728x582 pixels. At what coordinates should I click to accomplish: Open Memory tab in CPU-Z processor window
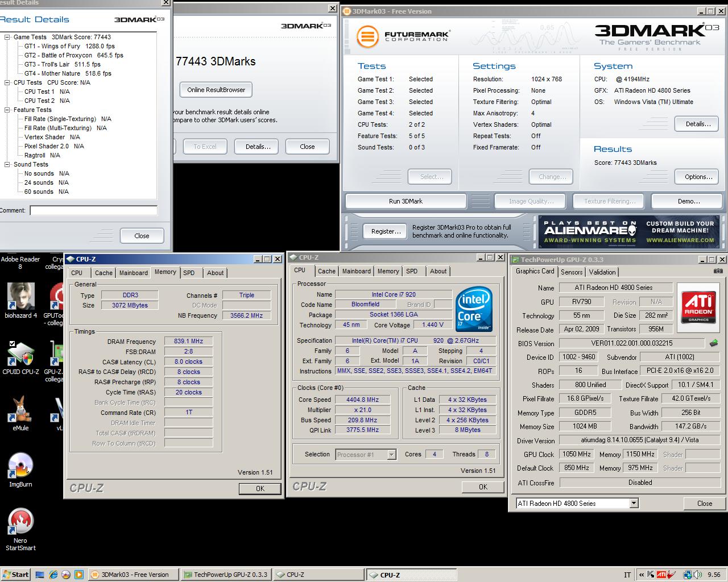pos(388,271)
